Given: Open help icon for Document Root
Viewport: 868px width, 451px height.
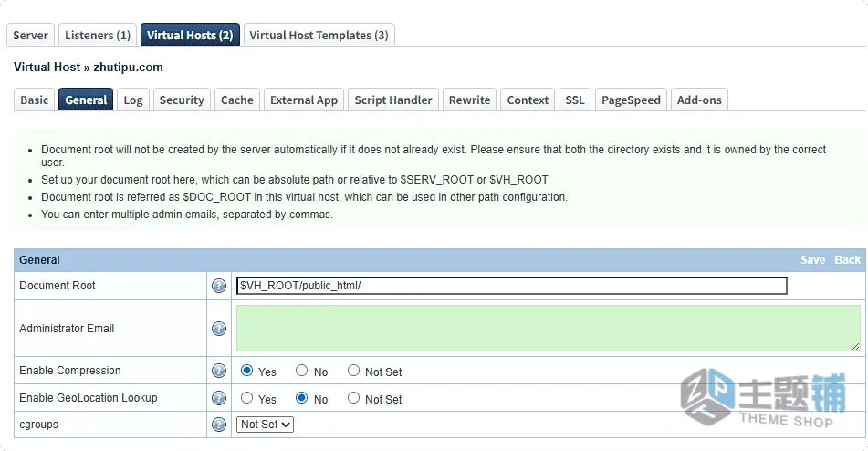Looking at the screenshot, I should 219,286.
